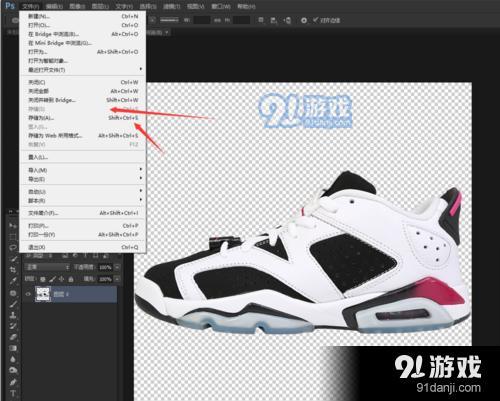The width and height of the screenshot is (500, 401).
Task: Select the Spot Healing Brush tool
Action: click(13, 293)
